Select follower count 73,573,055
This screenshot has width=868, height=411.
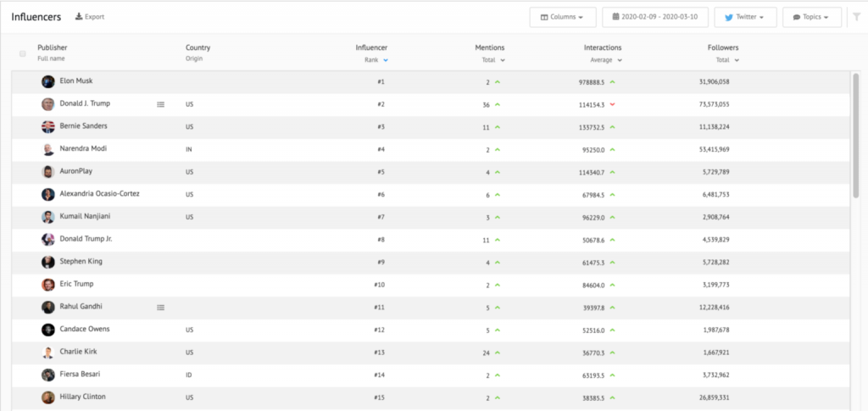click(714, 104)
